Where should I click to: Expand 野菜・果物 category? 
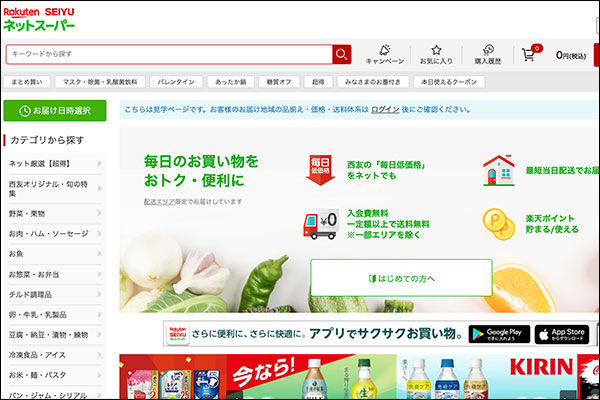coord(55,214)
